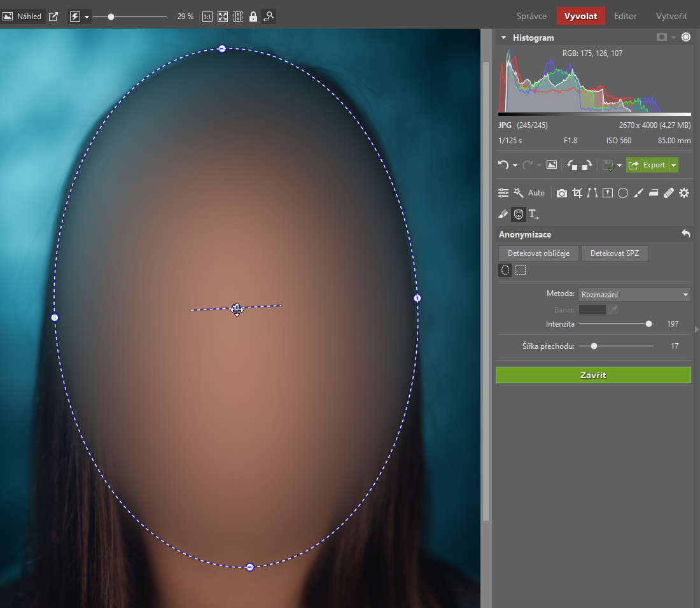700x608 pixels.
Task: Open the save options dropdown arrow
Action: tap(619, 166)
